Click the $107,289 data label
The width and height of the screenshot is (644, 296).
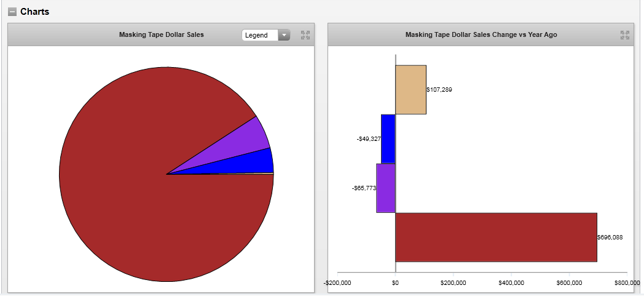(439, 90)
